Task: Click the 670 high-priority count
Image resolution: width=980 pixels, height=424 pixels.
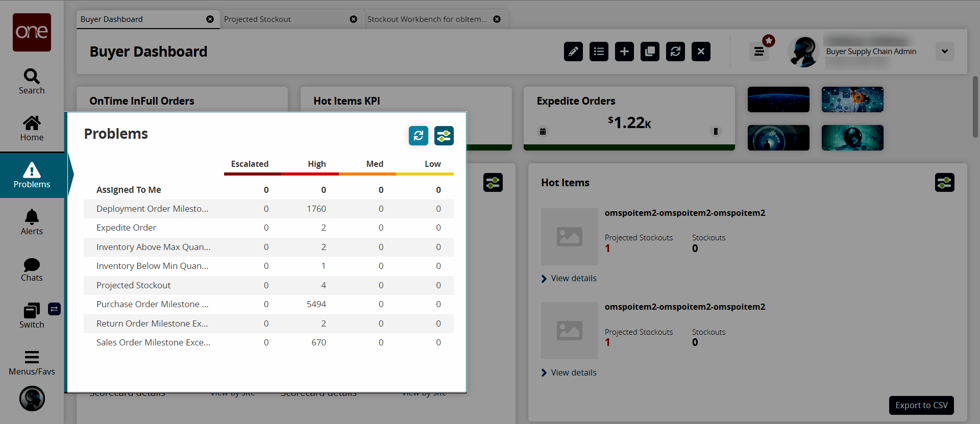Action: click(319, 342)
